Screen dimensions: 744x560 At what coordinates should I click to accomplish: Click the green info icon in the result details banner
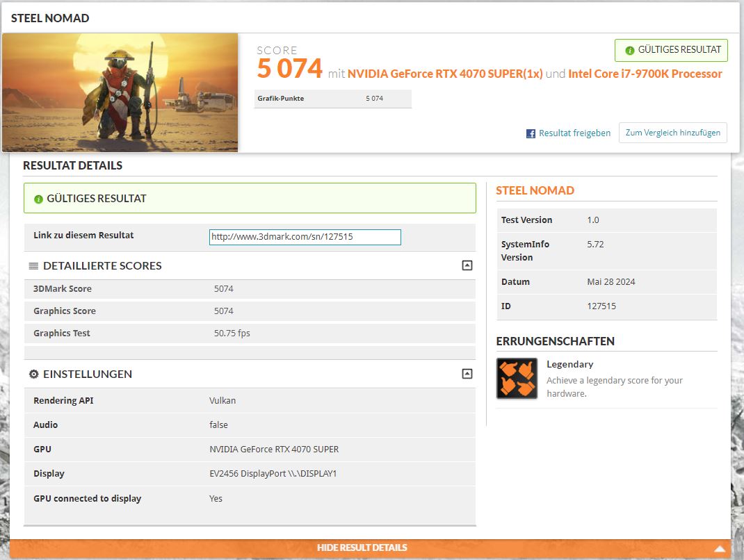point(38,199)
